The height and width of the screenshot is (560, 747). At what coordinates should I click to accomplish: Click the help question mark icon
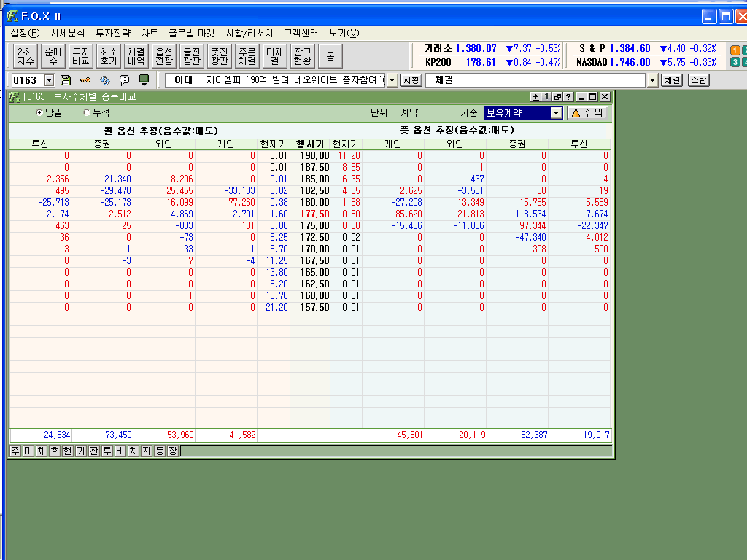pyautogui.click(x=568, y=97)
